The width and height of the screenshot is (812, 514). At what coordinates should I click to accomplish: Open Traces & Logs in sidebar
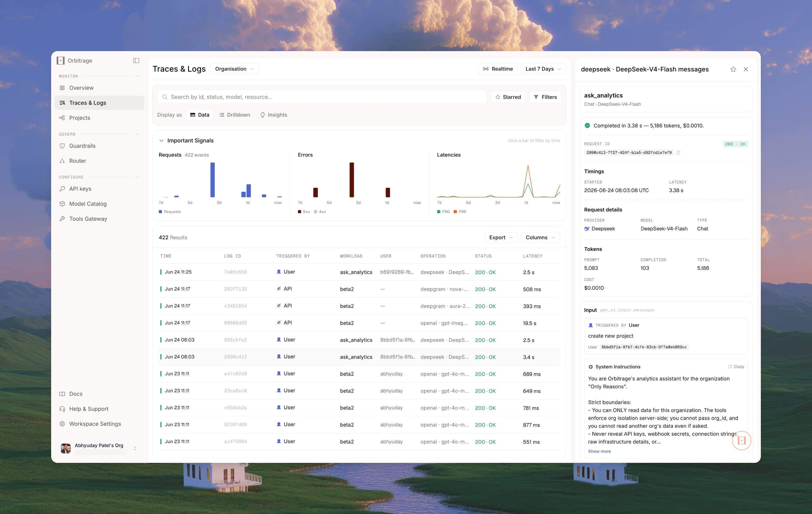(99, 103)
